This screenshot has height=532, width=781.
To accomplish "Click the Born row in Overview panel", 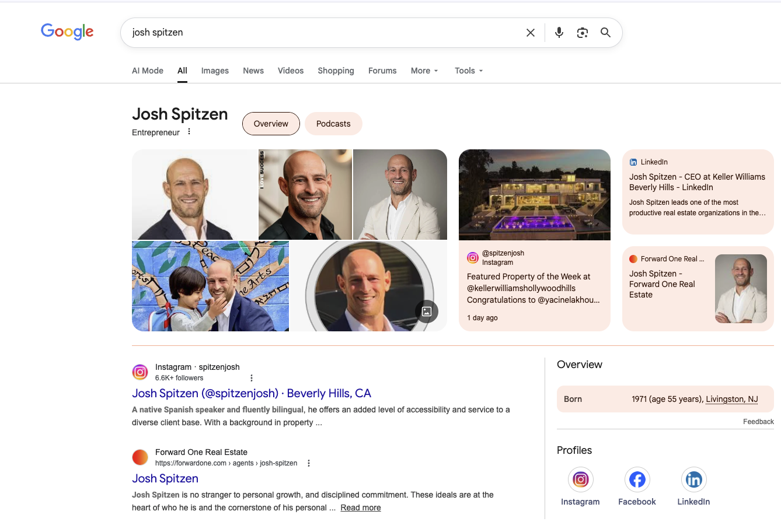I will 665,399.
